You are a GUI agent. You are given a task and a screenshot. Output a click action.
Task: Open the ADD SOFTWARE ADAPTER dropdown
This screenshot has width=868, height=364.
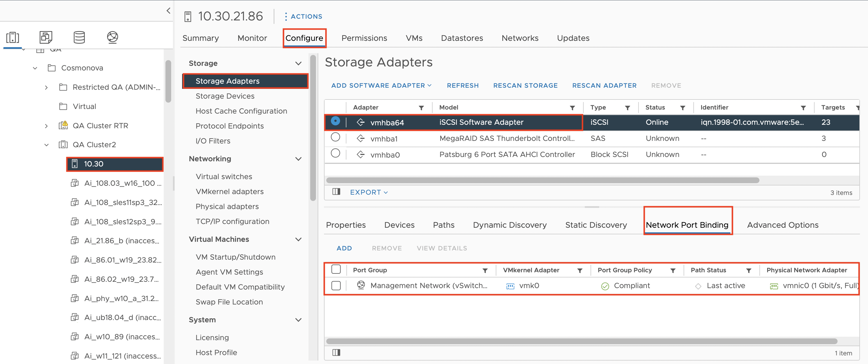point(381,86)
